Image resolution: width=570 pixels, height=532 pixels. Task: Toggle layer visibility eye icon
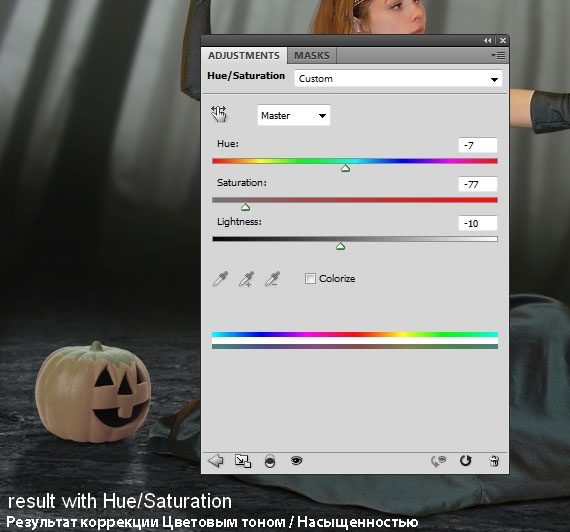tap(297, 461)
